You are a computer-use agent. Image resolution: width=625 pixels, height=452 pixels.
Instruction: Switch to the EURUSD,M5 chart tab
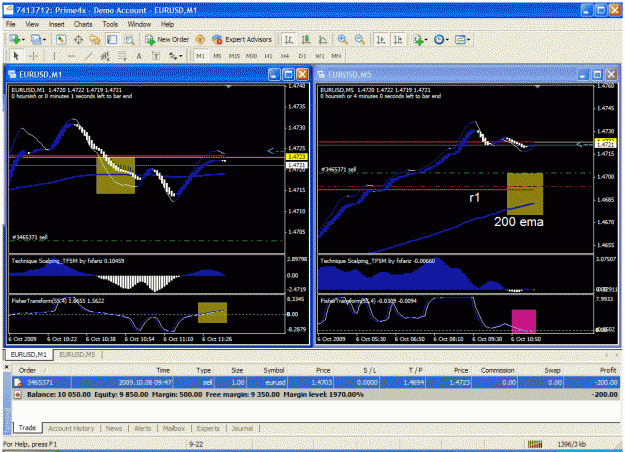[77, 354]
